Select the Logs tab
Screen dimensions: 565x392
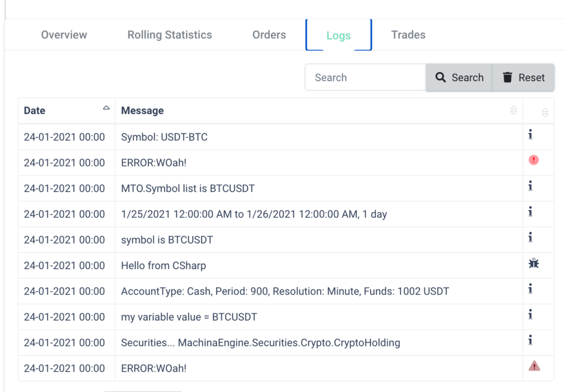[x=338, y=36]
